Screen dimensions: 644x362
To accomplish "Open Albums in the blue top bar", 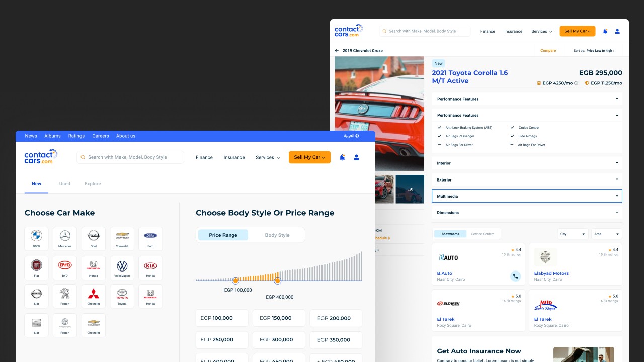I will pyautogui.click(x=52, y=136).
